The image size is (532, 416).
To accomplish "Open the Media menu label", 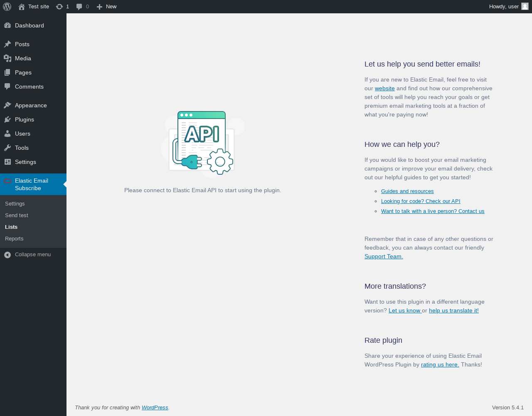I will pos(23,58).
